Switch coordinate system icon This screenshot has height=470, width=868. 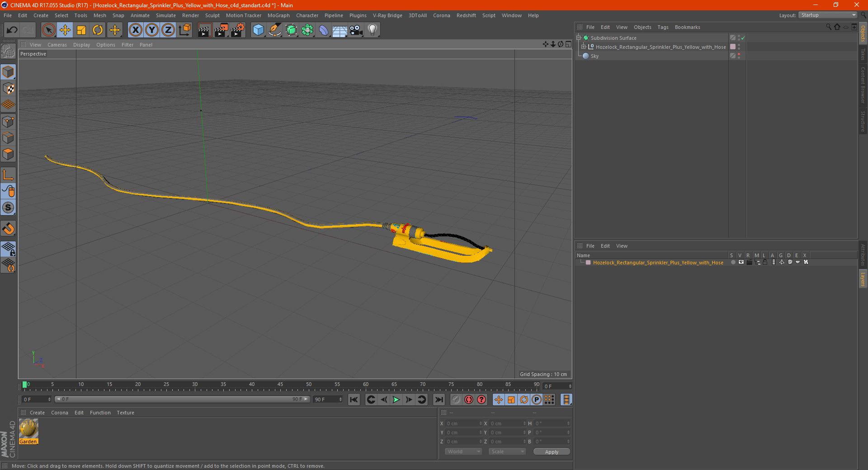(x=184, y=30)
